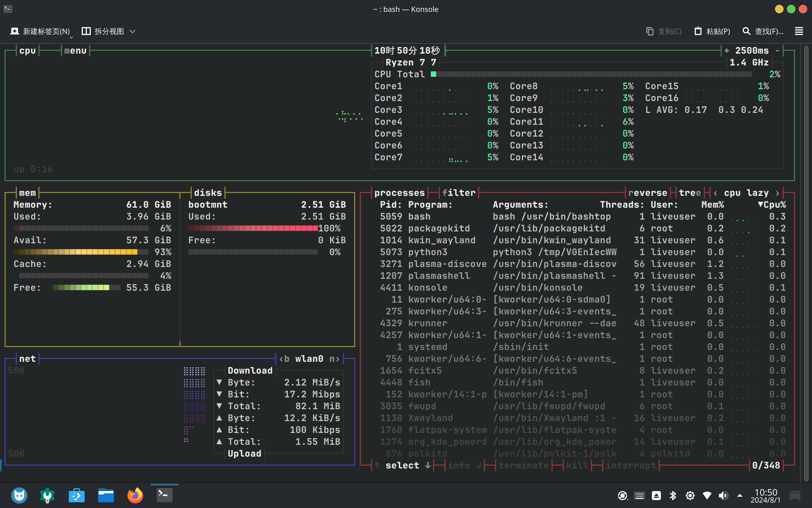Open Dolphin file manager from taskbar
The image size is (812, 508).
pos(106,495)
